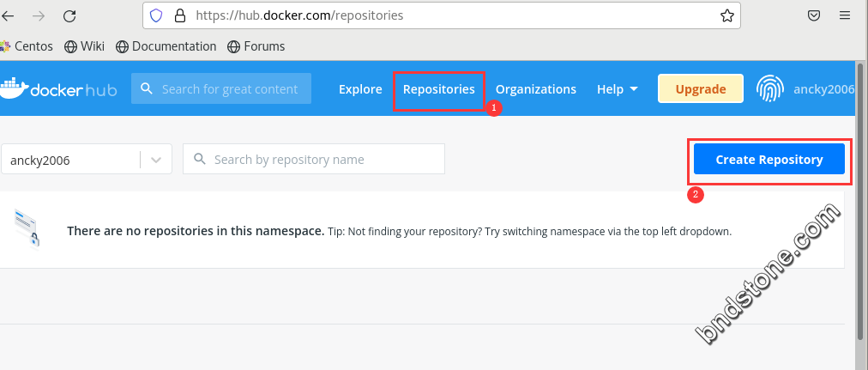The height and width of the screenshot is (370, 868).
Task: Focus 'Search by repository name' field
Action: point(314,159)
